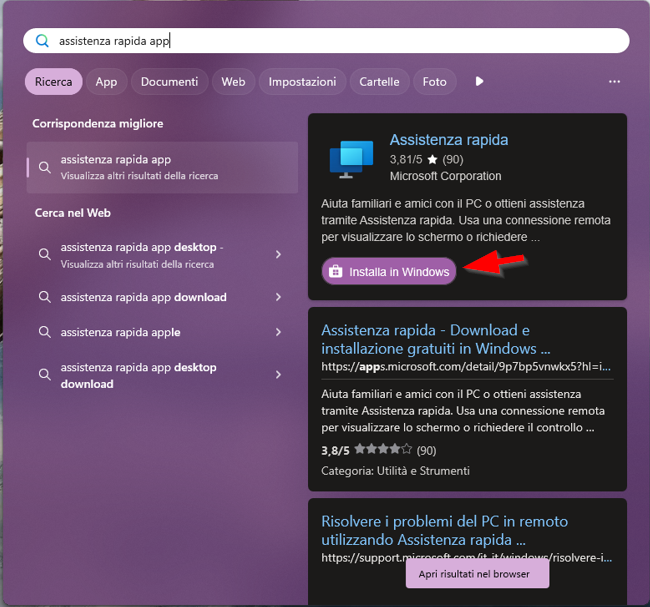Viewport: 650px width, 607px height.
Task: Click the Assistenza rapida app icon
Action: coord(351,160)
